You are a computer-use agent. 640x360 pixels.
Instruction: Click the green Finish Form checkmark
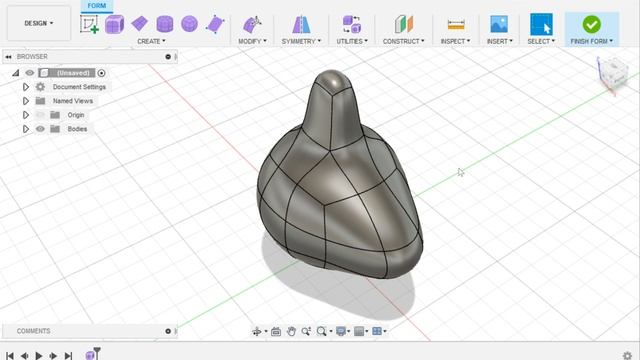(x=591, y=24)
